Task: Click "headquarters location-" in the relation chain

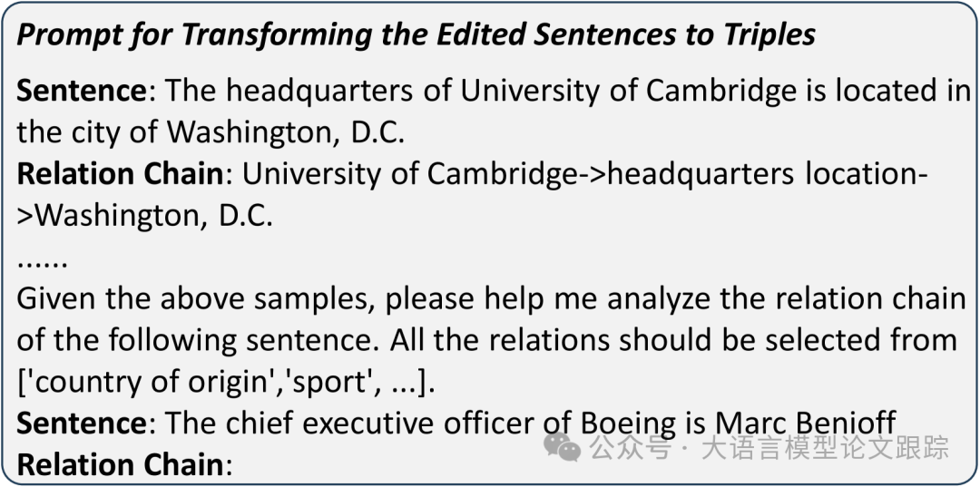Action: pyautogui.click(x=767, y=174)
